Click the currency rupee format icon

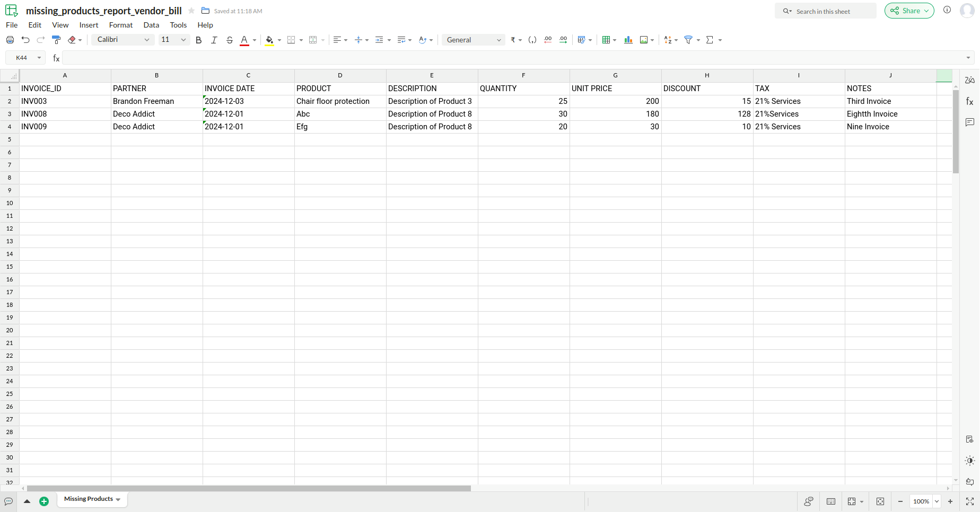[513, 40]
